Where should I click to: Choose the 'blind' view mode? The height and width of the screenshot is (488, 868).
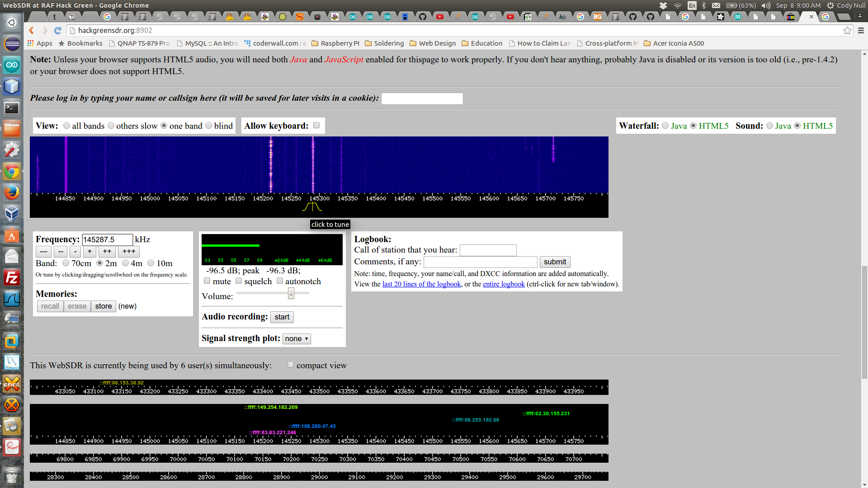209,126
